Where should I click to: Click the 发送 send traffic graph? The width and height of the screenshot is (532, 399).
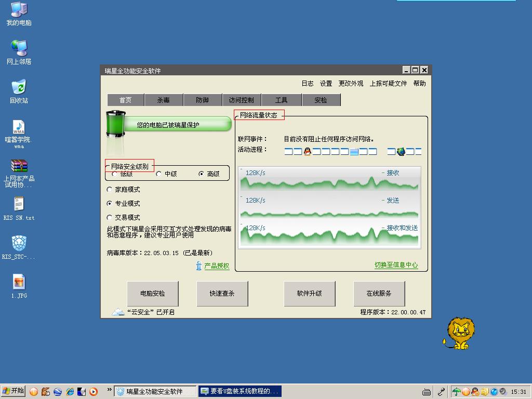click(329, 207)
